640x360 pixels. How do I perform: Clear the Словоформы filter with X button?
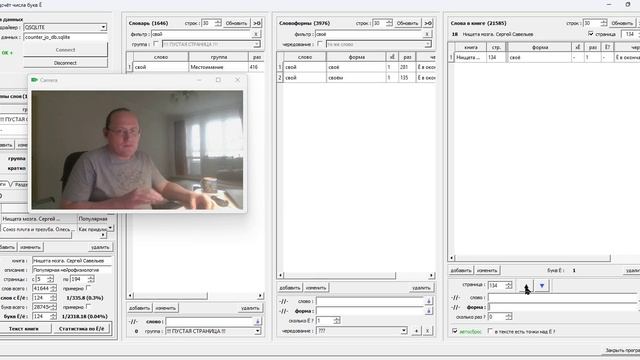427,34
